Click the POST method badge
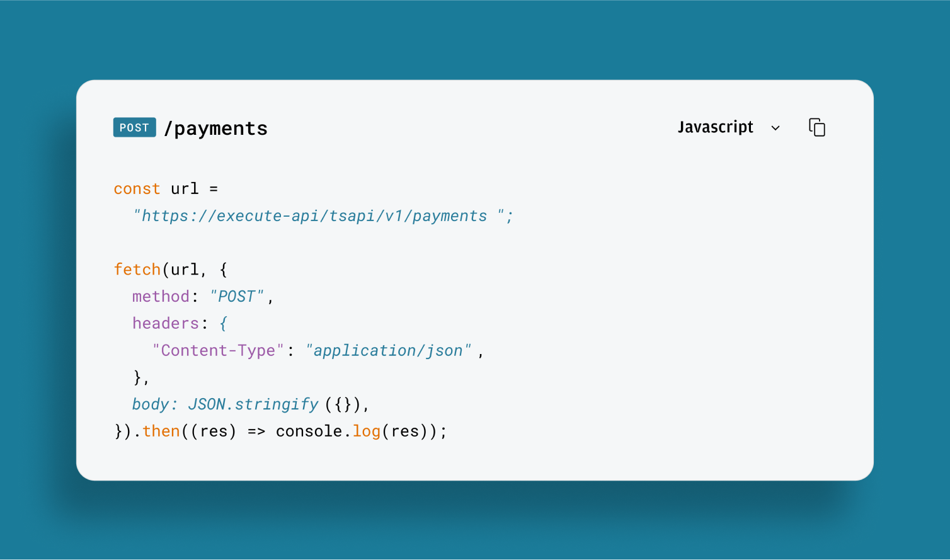 [x=134, y=127]
